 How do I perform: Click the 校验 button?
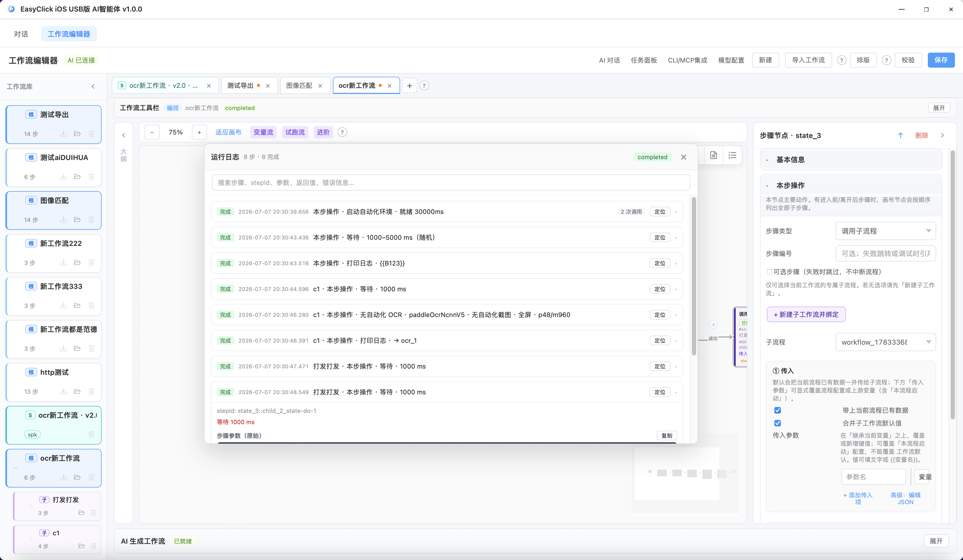click(908, 60)
